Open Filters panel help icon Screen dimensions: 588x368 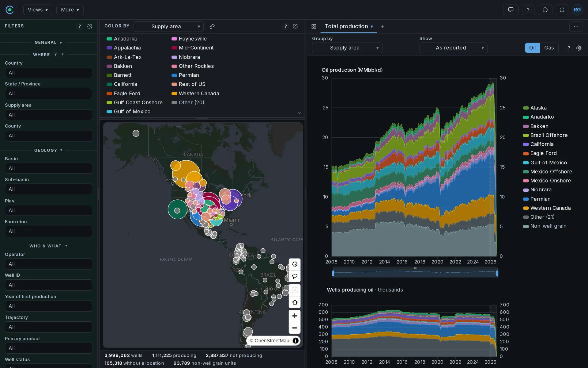[80, 26]
